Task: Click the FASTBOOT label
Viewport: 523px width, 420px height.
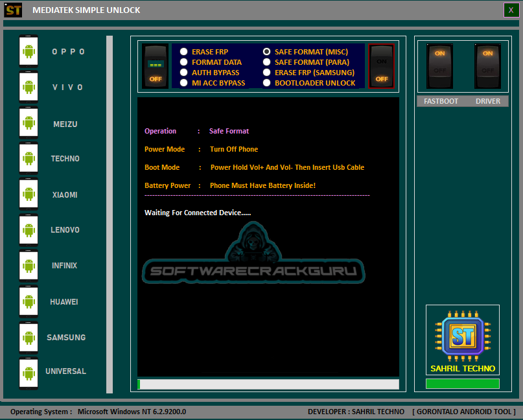Action: tap(441, 101)
